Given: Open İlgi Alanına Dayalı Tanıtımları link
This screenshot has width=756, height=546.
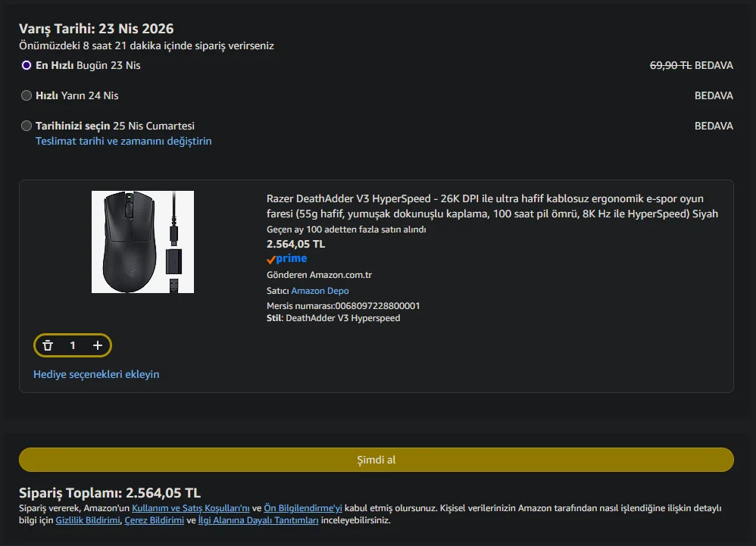Looking at the screenshot, I should coord(258,520).
